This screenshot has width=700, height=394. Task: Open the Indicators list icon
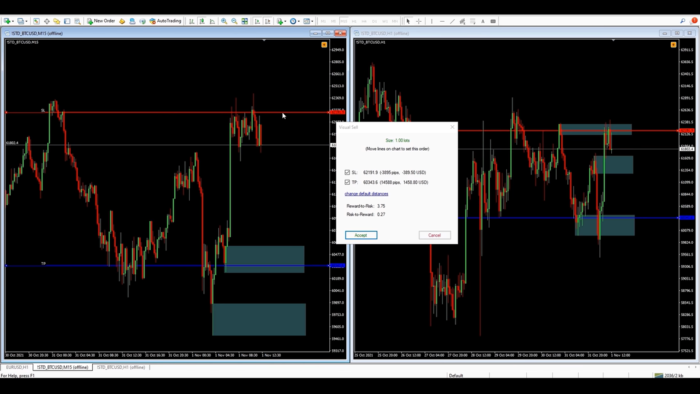(279, 21)
